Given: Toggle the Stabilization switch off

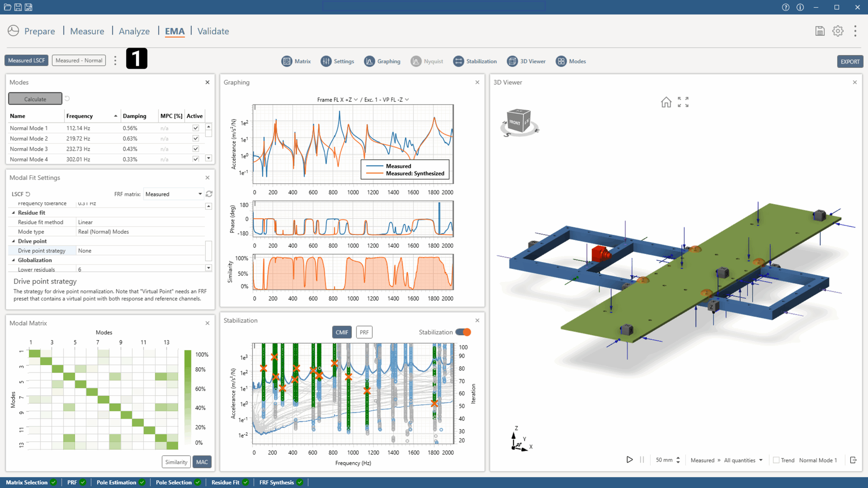Looking at the screenshot, I should pyautogui.click(x=463, y=332).
